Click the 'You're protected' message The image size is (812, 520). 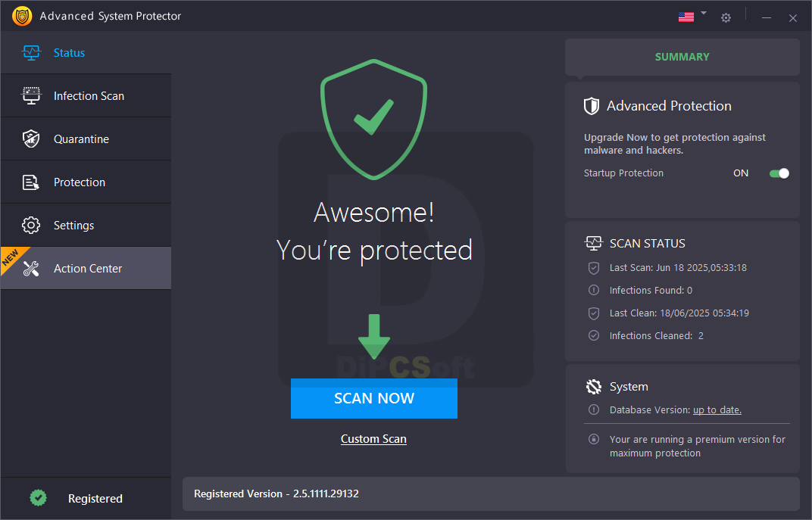tap(374, 251)
